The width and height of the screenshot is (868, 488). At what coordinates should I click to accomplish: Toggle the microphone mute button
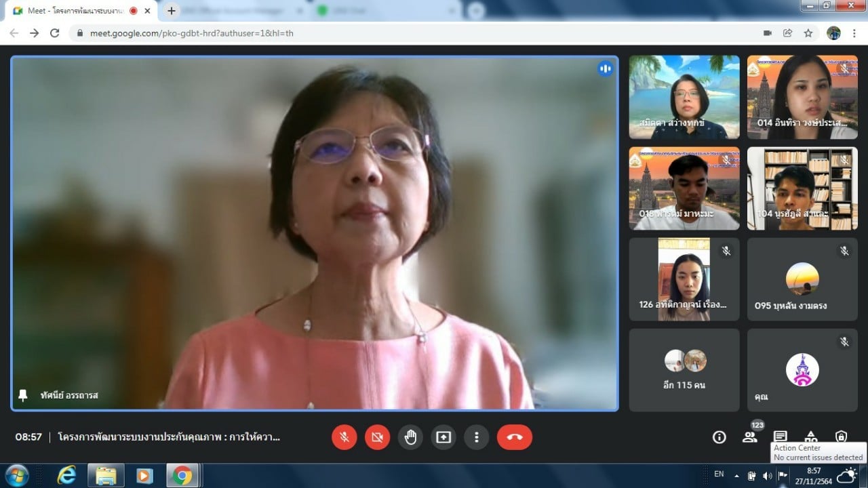[344, 437]
